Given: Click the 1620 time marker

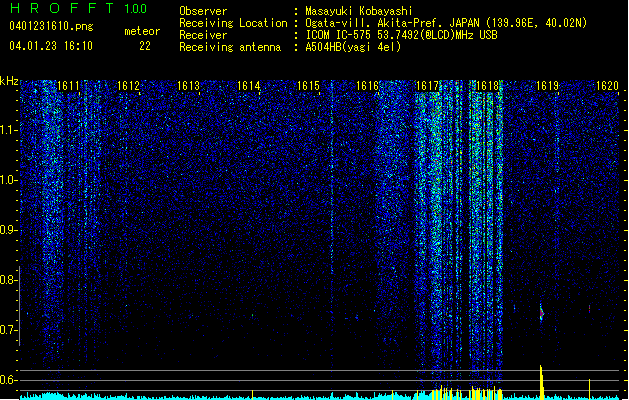Looking at the screenshot, I should (x=607, y=86).
